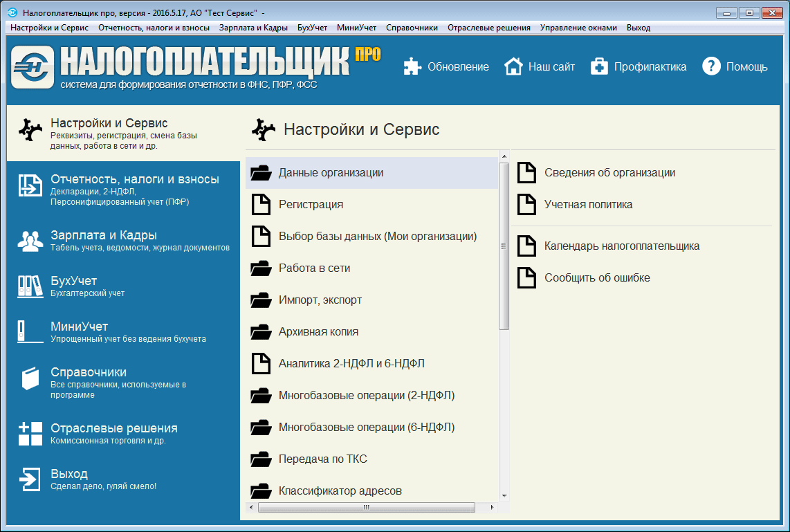
Task: Click the list's scroll down arrow
Action: click(x=504, y=496)
